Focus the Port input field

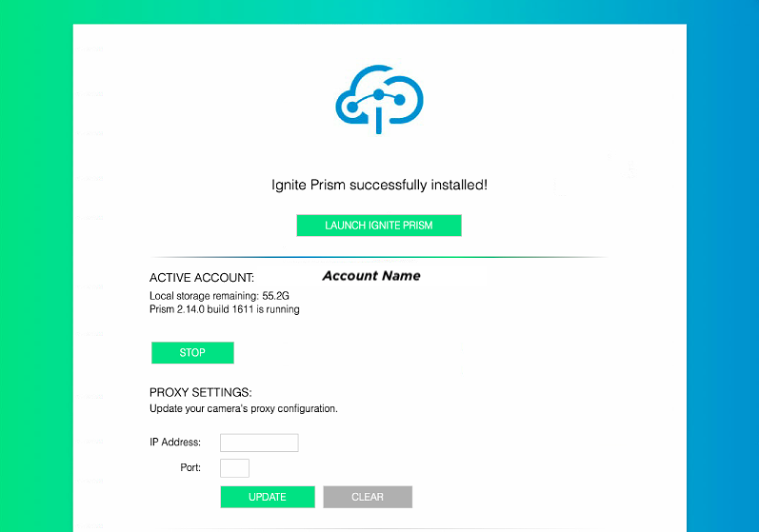pyautogui.click(x=235, y=468)
